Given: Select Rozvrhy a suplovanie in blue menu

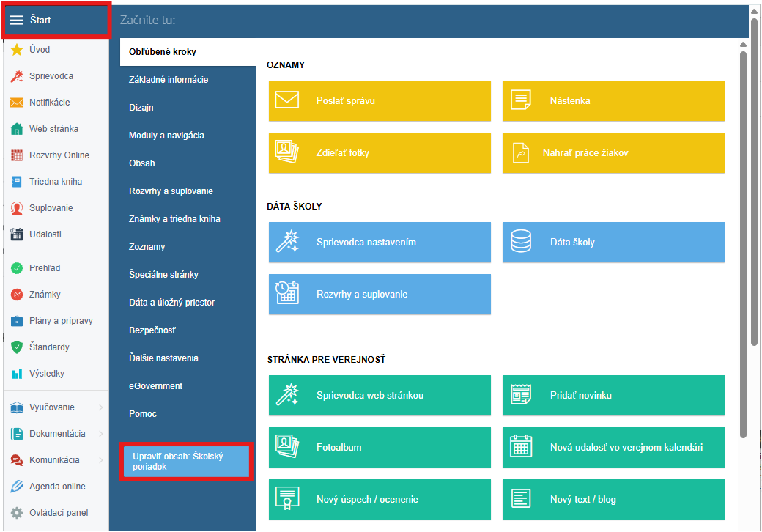Looking at the screenshot, I should coord(188,191).
